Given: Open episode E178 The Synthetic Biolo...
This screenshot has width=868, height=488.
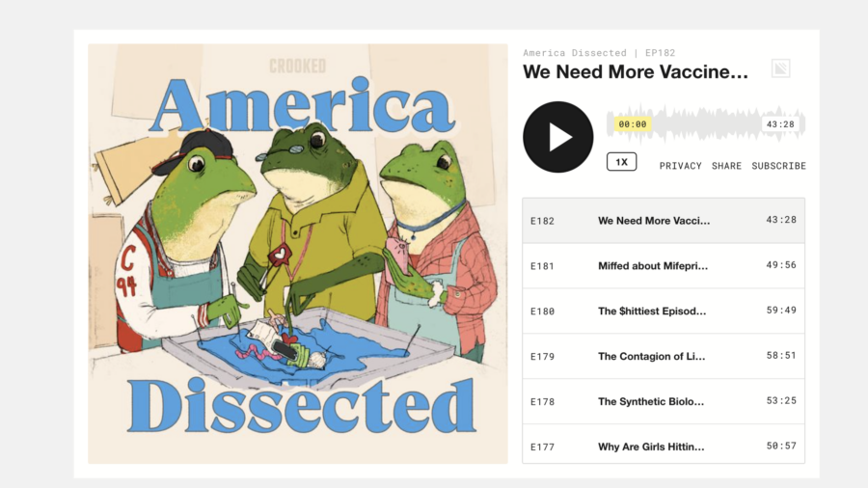Looking at the screenshot, I should [x=664, y=402].
